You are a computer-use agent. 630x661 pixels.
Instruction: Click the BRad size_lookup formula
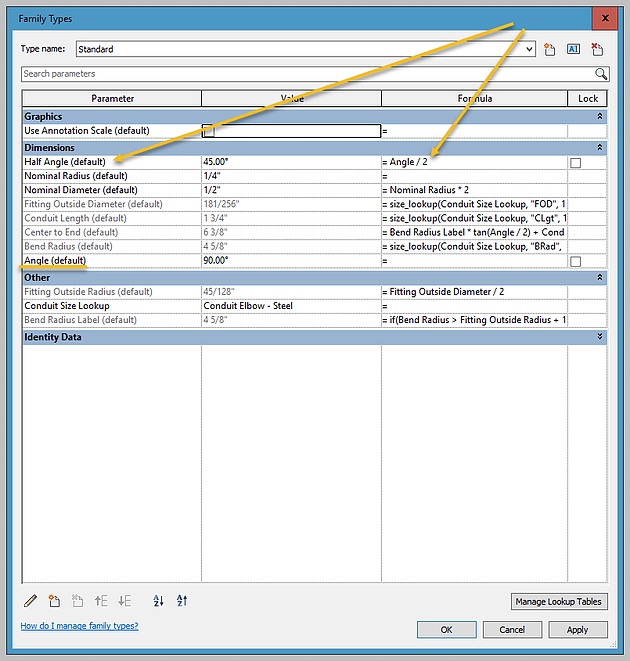pos(474,247)
